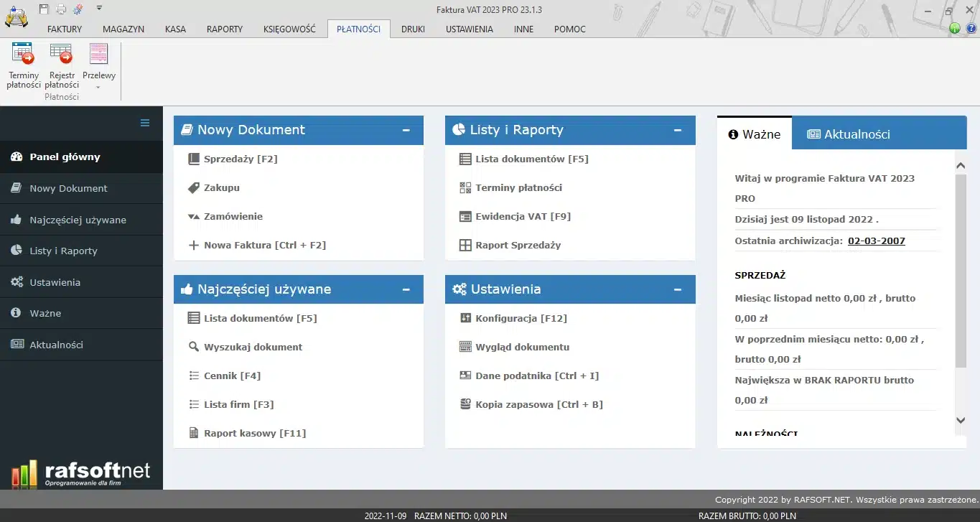
Task: Click the printer icon in the quick-access toolbar
Action: point(60,7)
